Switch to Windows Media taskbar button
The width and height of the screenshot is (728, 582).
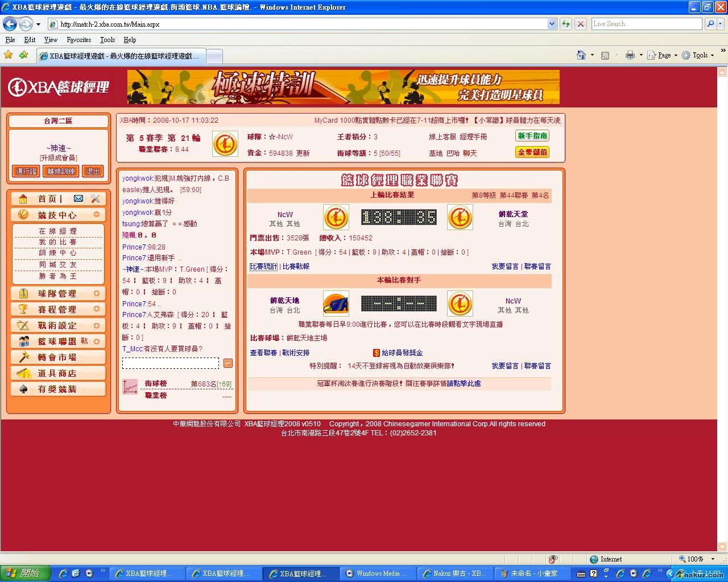point(378,573)
